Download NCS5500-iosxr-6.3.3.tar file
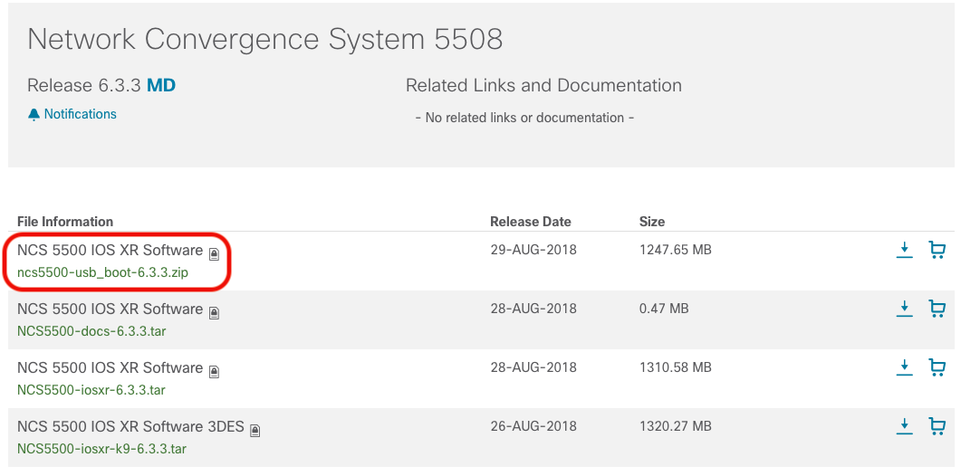 click(905, 367)
